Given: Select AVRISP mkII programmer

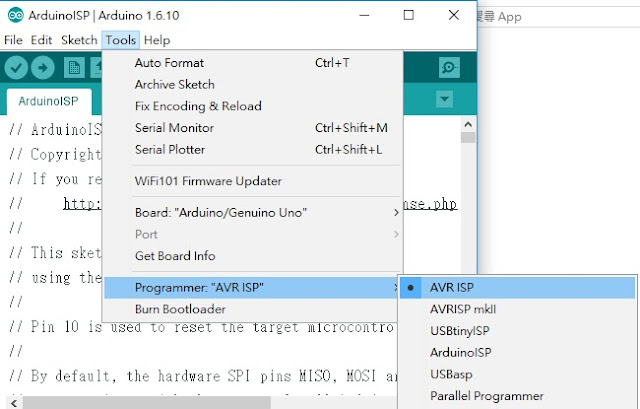Looking at the screenshot, I should tap(518, 309).
